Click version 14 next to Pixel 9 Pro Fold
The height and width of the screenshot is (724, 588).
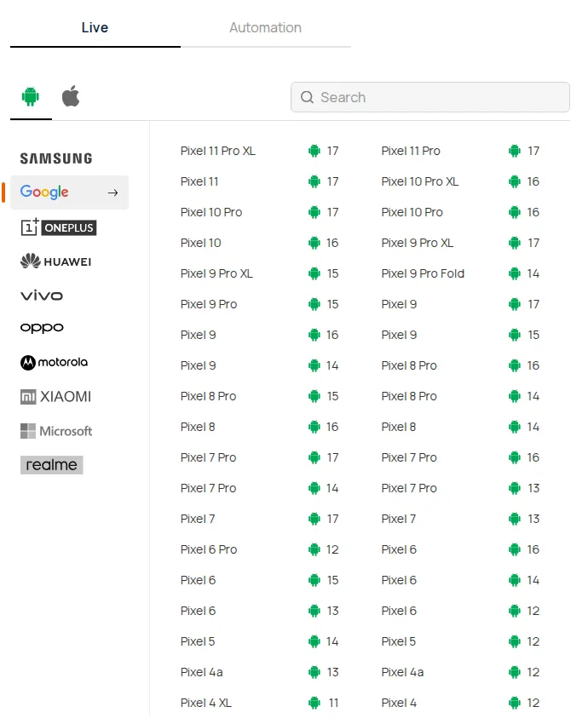click(x=533, y=273)
